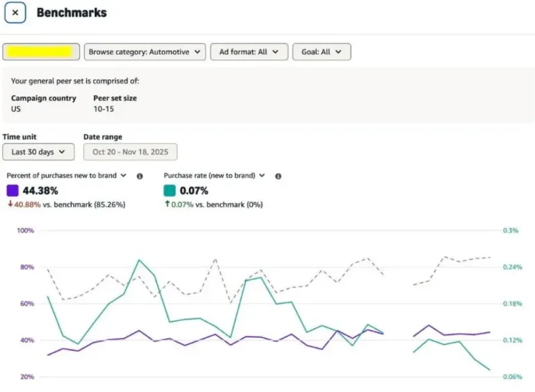The width and height of the screenshot is (535, 392).
Task: Expand the Purchase rate (new to brand) metric chevron
Action: [x=262, y=176]
